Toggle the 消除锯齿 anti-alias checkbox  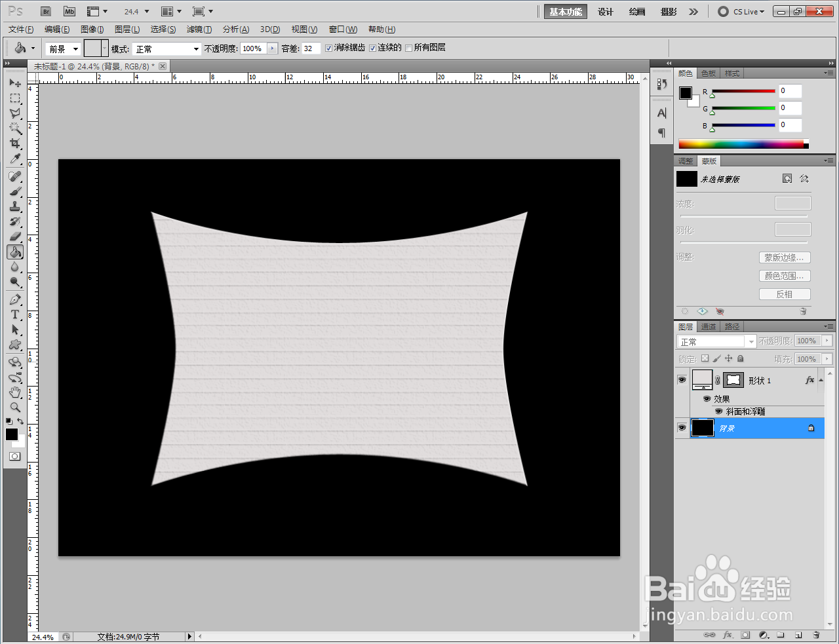click(329, 48)
